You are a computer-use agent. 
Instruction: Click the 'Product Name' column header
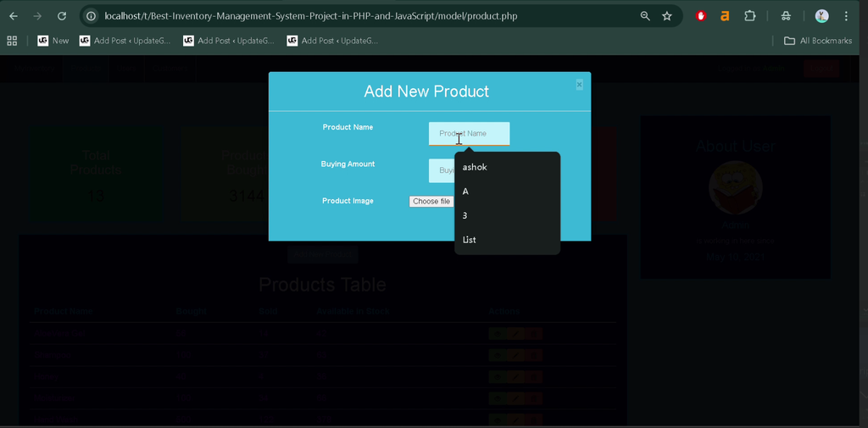[x=63, y=312]
